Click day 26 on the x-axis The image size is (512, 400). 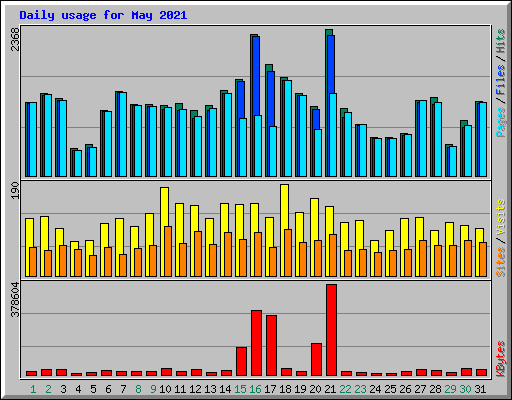pos(405,389)
